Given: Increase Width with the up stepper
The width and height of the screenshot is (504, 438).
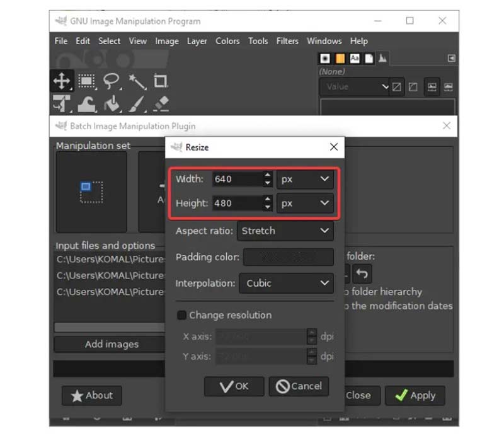Looking at the screenshot, I should pos(267,175).
